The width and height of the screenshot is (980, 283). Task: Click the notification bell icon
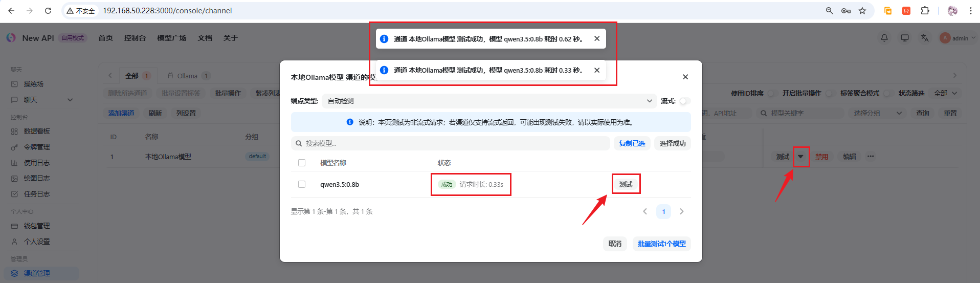pos(884,38)
